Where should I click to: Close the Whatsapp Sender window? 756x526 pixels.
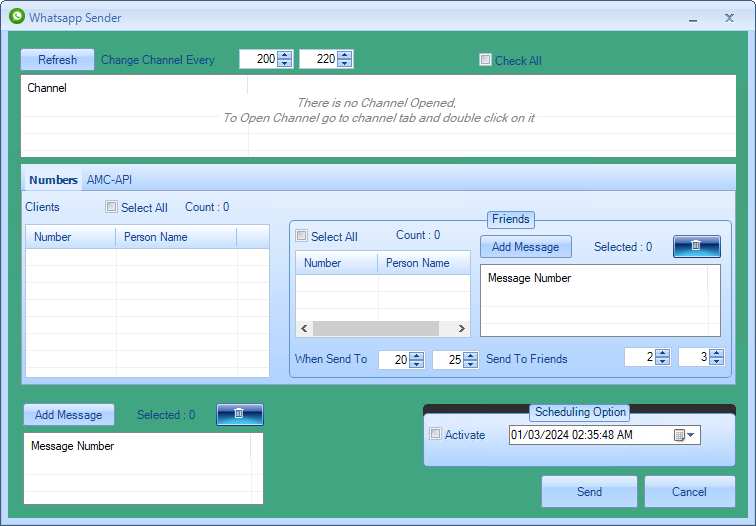(x=729, y=18)
